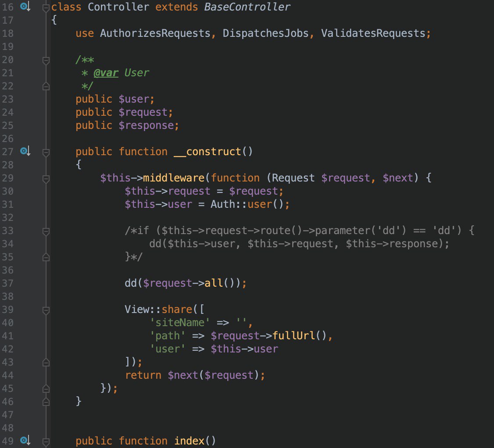This screenshot has width=494, height=448.
Task: Collapse the middleware closure fold on line 29
Action: coord(46,178)
